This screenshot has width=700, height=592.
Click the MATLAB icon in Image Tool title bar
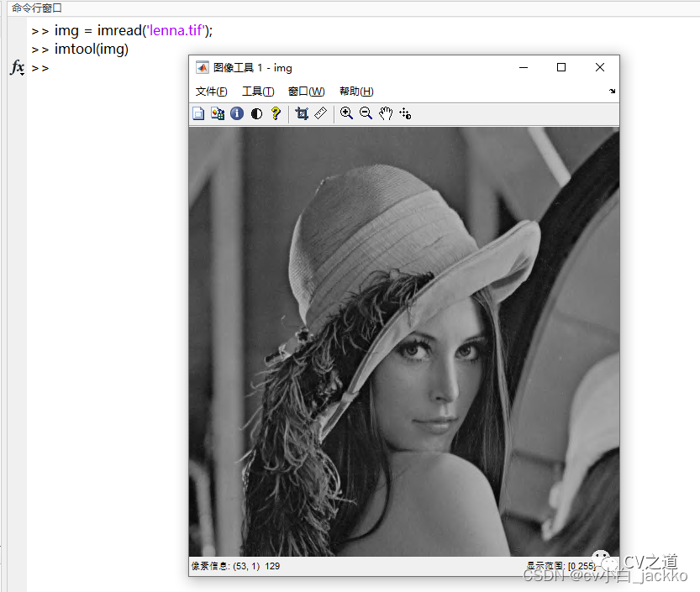click(203, 67)
